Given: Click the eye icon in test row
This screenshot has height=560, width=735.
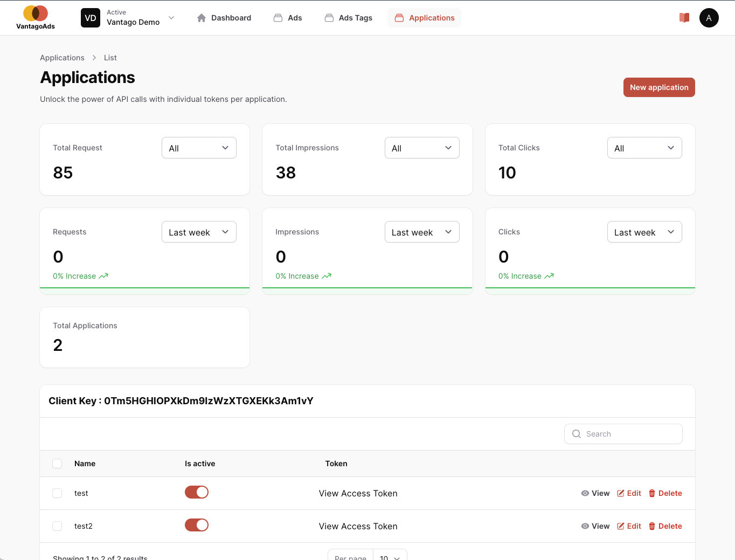Looking at the screenshot, I should tap(585, 493).
